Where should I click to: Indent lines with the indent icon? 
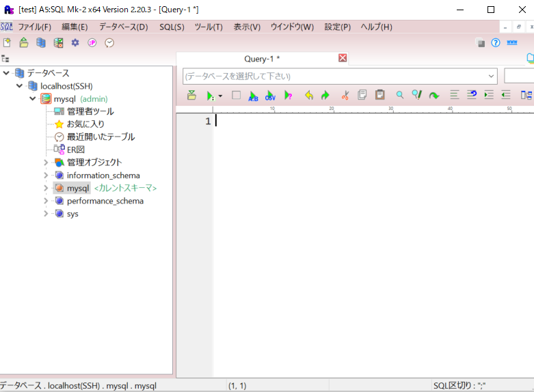click(489, 95)
